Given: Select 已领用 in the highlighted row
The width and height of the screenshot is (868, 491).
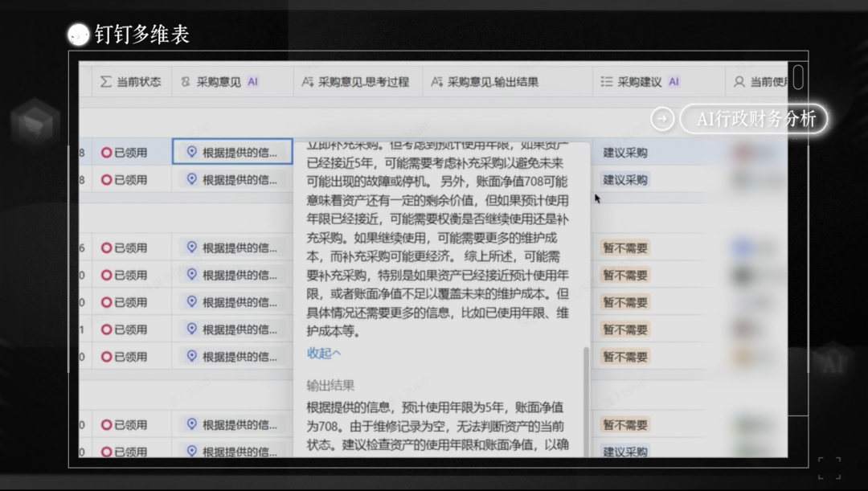Looking at the screenshot, I should 131,153.
